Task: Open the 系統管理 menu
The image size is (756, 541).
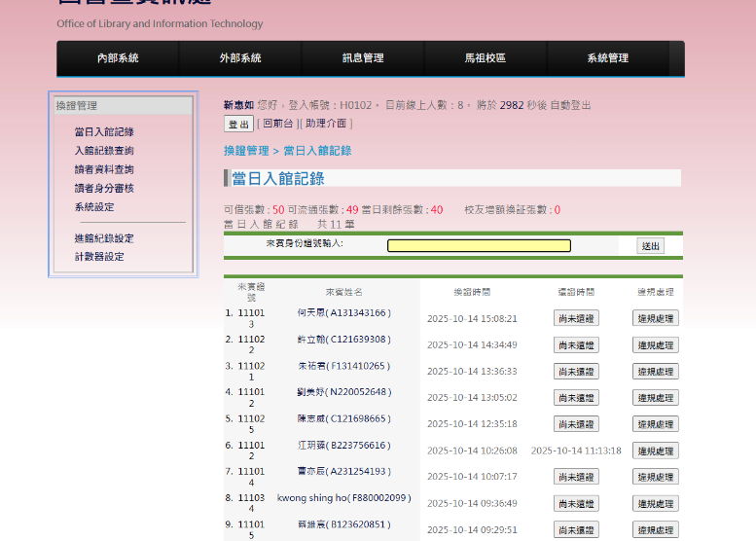Action: 608,58
